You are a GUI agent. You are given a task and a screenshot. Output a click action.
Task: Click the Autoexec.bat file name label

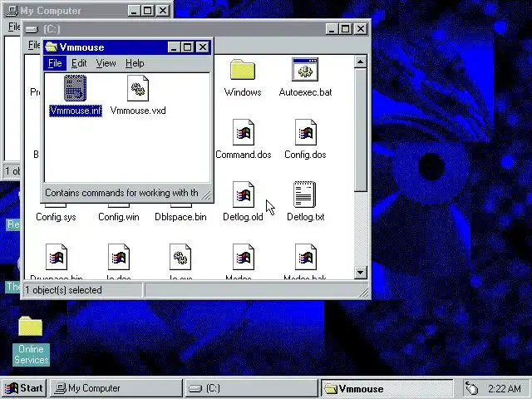[x=305, y=92]
